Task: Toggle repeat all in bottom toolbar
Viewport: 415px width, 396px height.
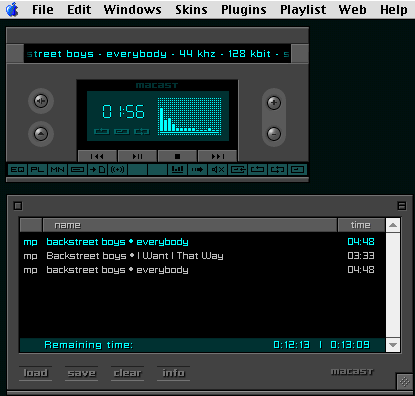Action: (x=277, y=170)
